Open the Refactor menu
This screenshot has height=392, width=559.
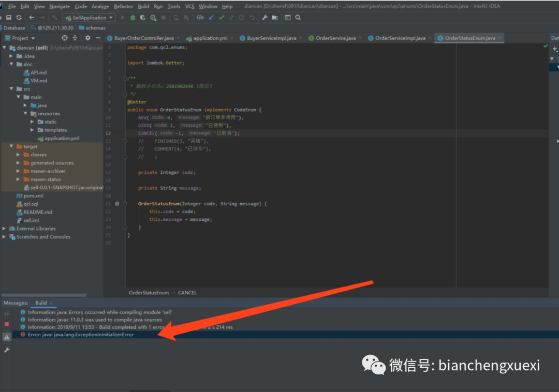[x=123, y=6]
